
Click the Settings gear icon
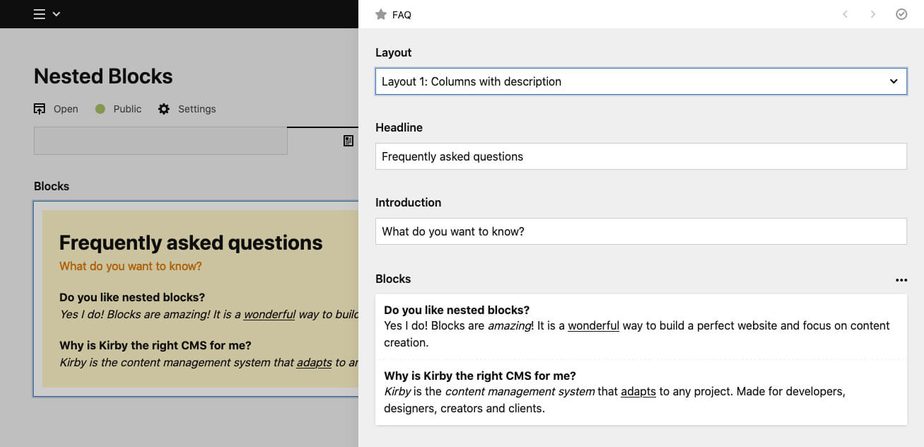point(164,109)
